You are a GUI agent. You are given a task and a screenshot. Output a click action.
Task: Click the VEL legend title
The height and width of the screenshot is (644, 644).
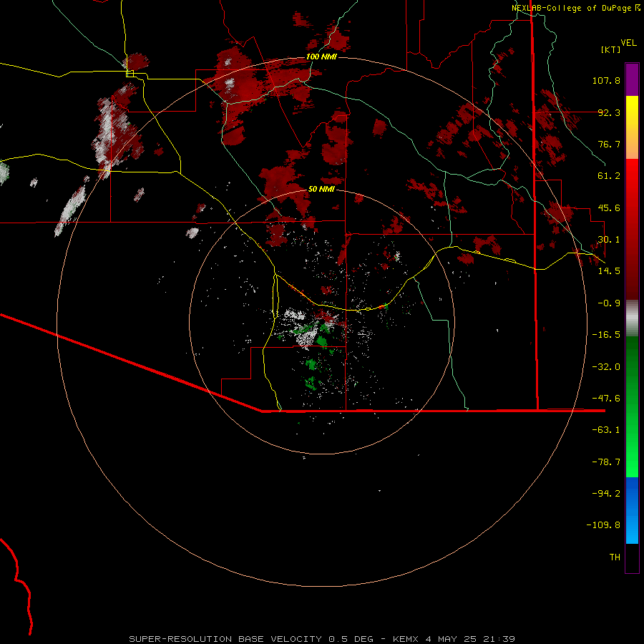tap(628, 43)
